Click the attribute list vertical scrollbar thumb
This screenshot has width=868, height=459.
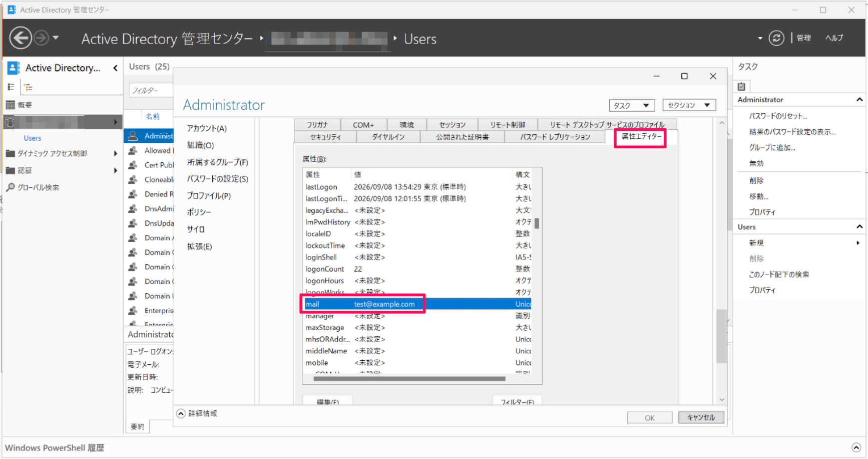coord(537,223)
